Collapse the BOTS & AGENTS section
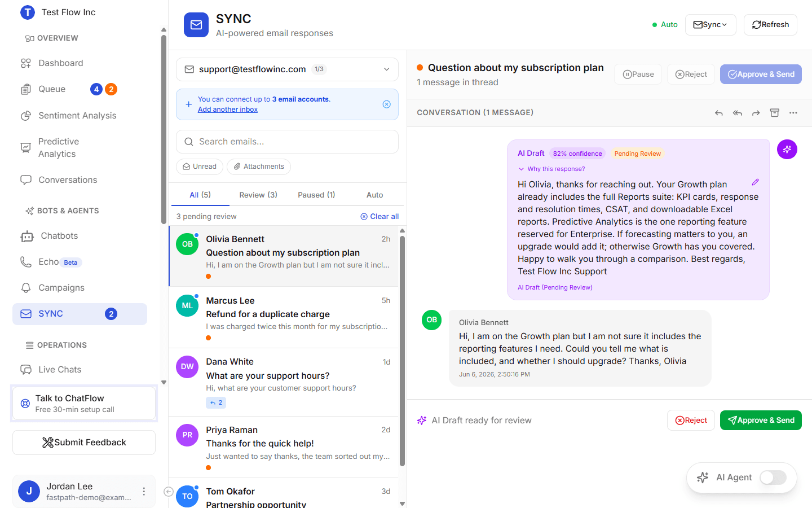 (62, 211)
